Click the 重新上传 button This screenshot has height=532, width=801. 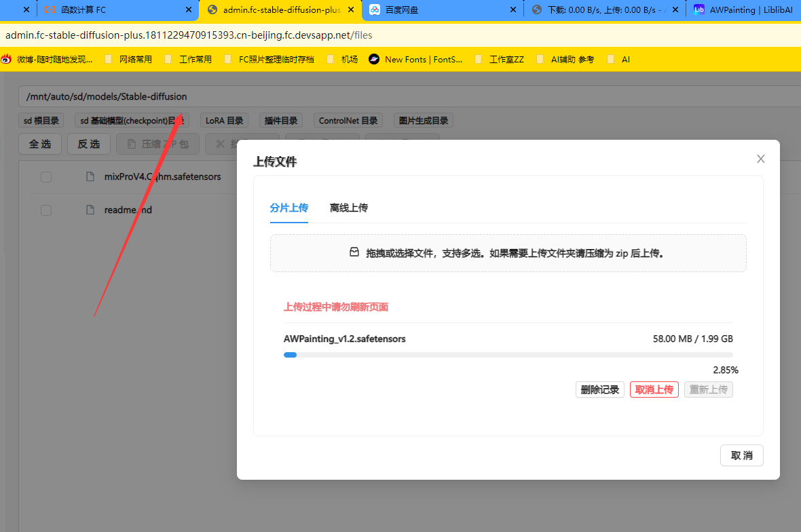tap(709, 389)
